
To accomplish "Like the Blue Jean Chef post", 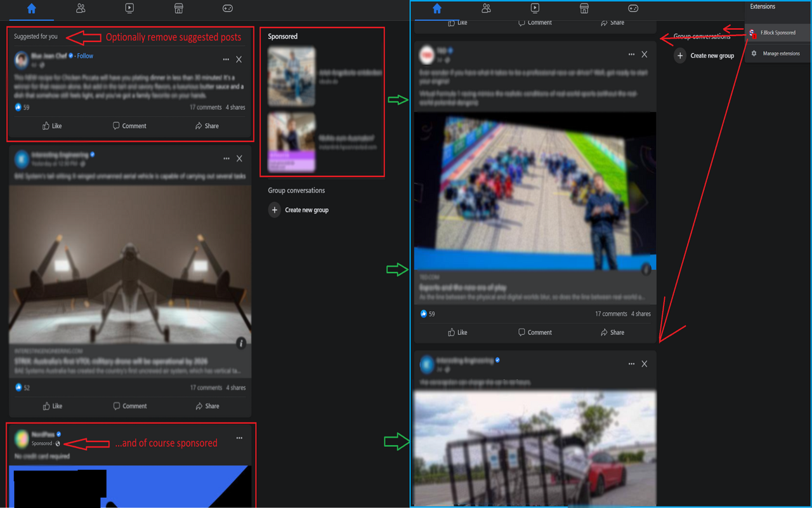I will [52, 126].
